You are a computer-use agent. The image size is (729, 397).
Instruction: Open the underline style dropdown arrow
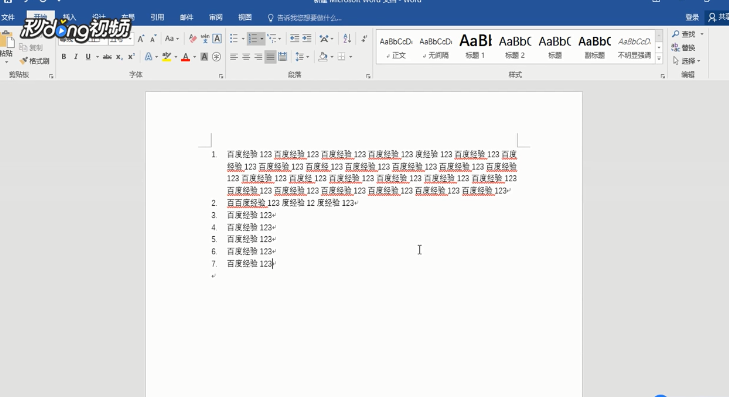coord(97,57)
